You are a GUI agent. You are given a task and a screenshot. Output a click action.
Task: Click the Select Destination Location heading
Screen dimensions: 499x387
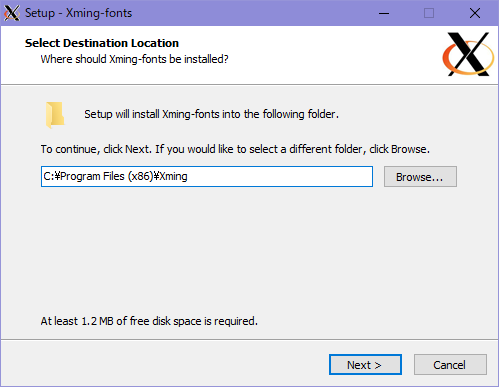102,43
